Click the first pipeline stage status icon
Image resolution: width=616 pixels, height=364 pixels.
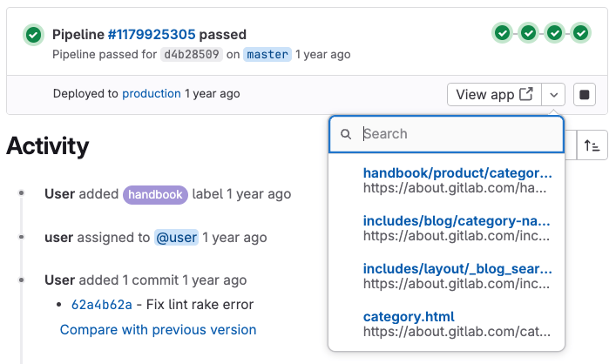click(502, 33)
